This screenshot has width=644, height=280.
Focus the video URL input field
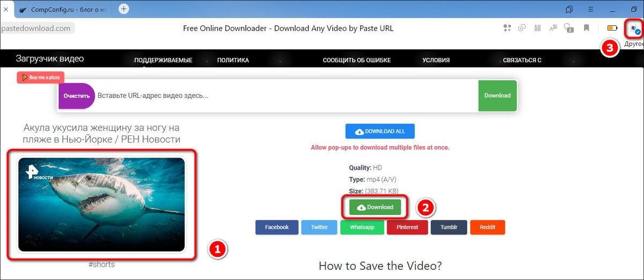[x=286, y=96]
